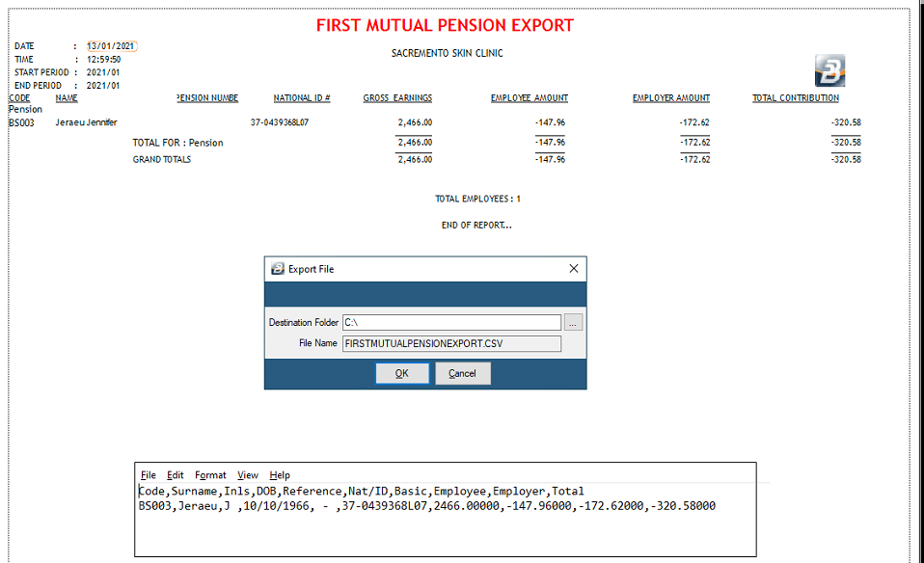Open the folder browse ellipsis button
Screen dimensions: 924x563
pos(573,322)
